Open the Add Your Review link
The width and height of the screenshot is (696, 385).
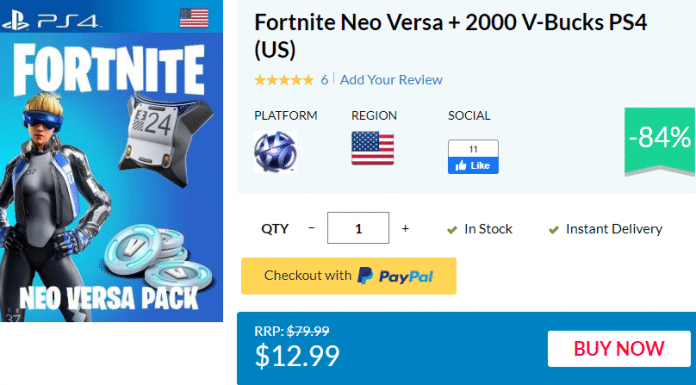pos(391,80)
